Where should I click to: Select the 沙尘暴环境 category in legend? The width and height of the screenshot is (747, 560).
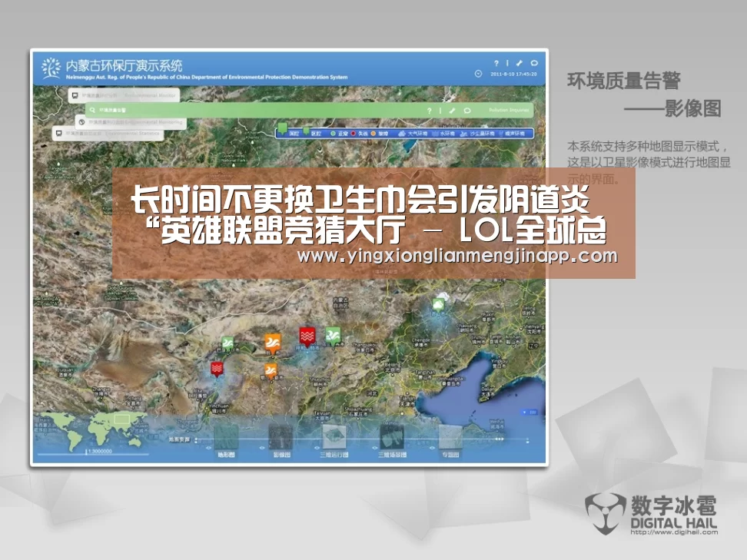[477, 134]
